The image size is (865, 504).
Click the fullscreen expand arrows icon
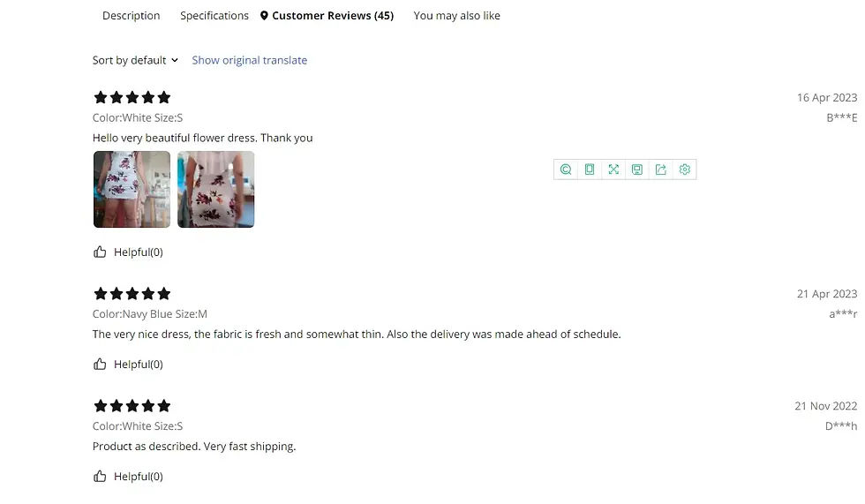(x=613, y=169)
